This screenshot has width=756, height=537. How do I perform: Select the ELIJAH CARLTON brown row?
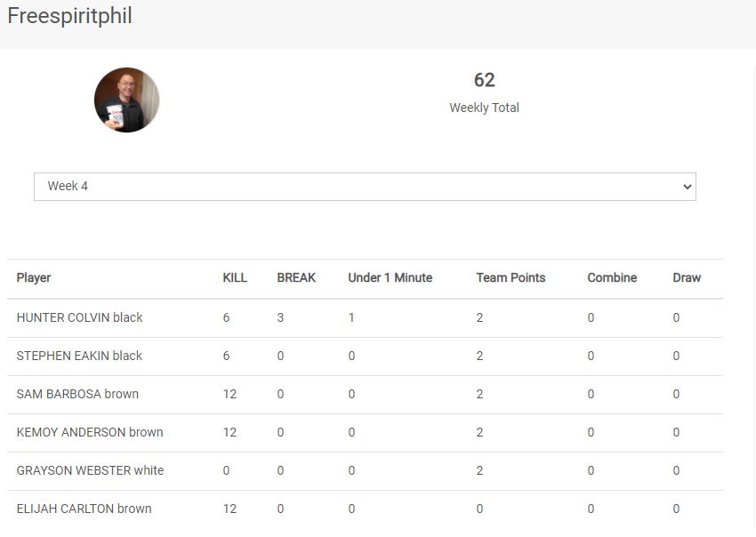coord(84,509)
